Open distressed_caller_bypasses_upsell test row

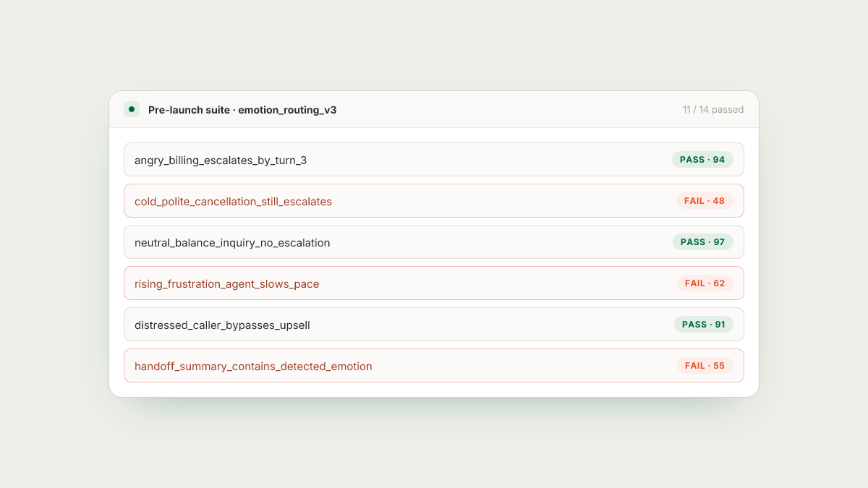click(434, 325)
